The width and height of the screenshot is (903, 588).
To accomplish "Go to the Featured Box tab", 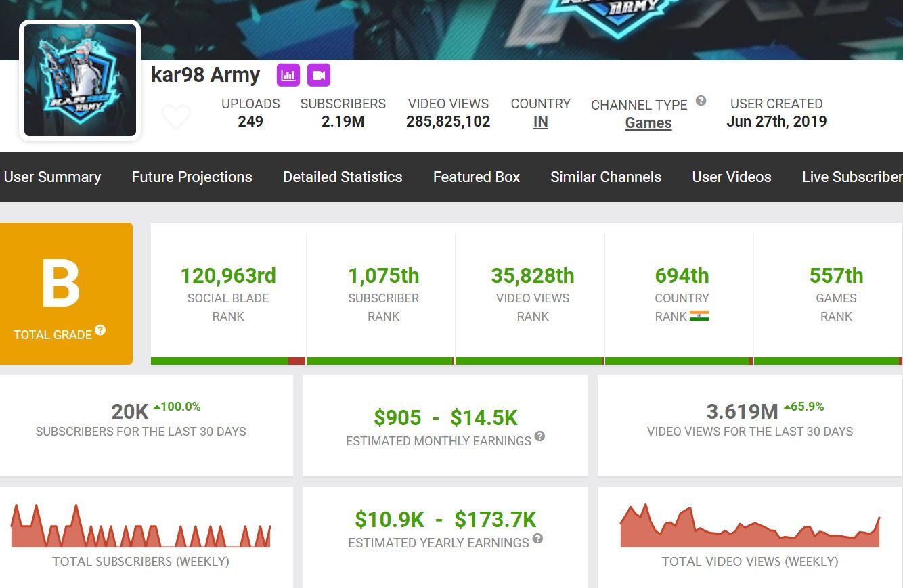I will point(477,177).
